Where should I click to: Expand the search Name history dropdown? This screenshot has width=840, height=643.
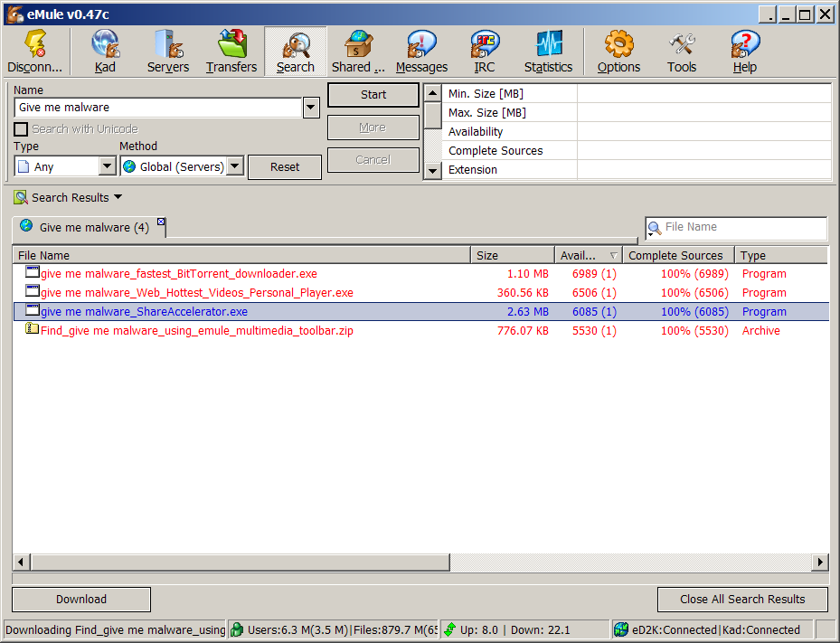tap(311, 108)
